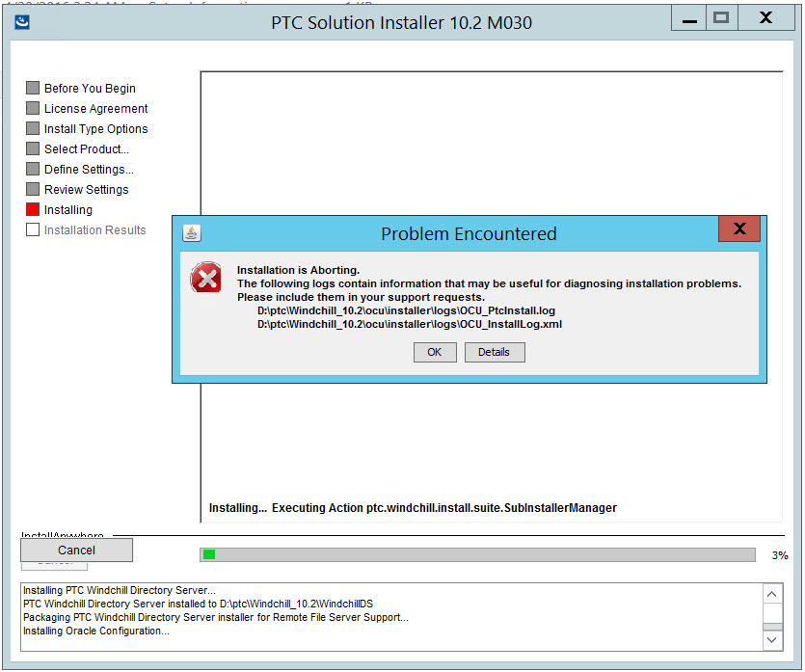Select the Define Settings step box
805x672 pixels.
33,169
